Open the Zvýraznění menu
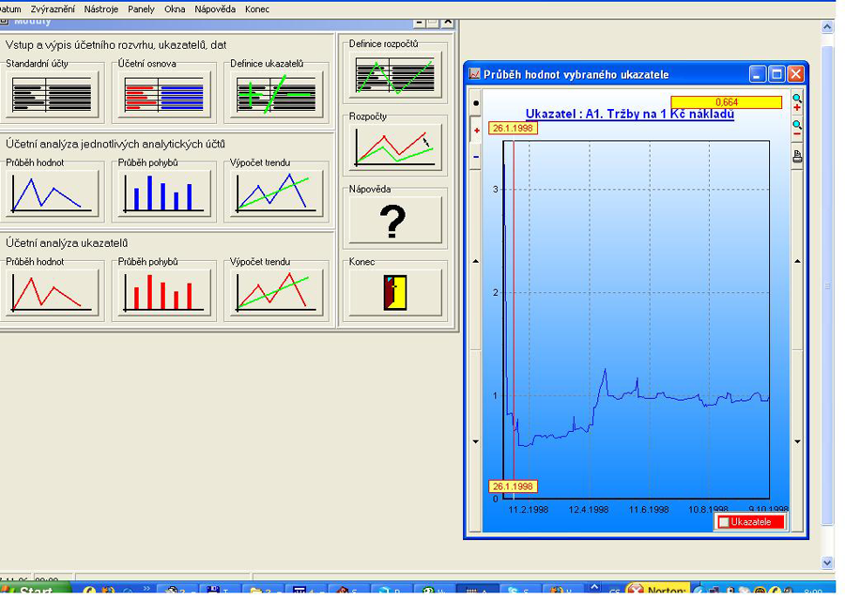Image resolution: width=845 pixels, height=616 pixels. [53, 9]
